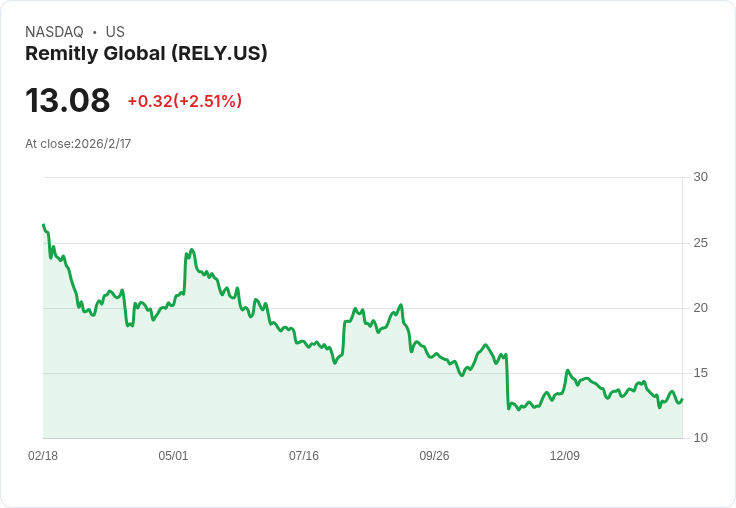736x508 pixels.
Task: Select the 12/09 x-axis date label
Action: click(x=565, y=455)
